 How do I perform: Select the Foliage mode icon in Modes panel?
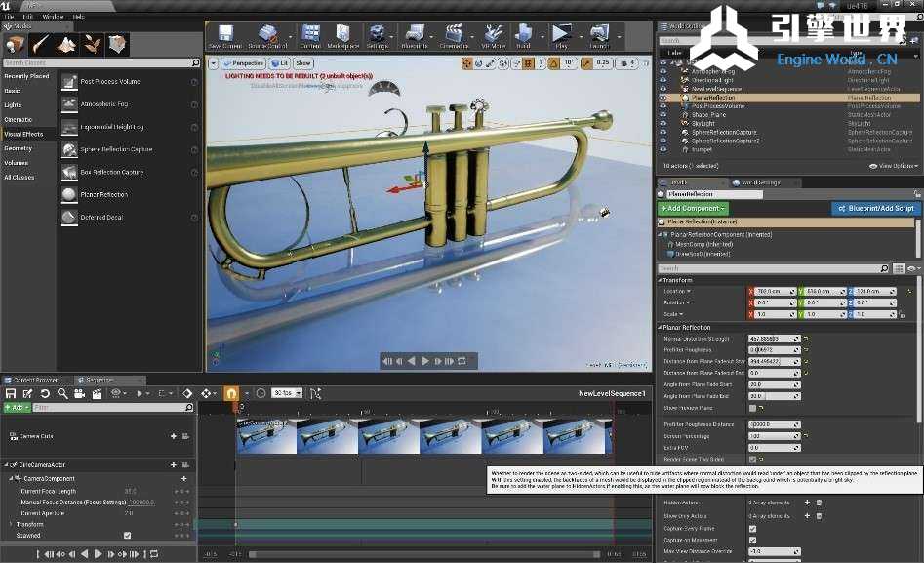(93, 44)
